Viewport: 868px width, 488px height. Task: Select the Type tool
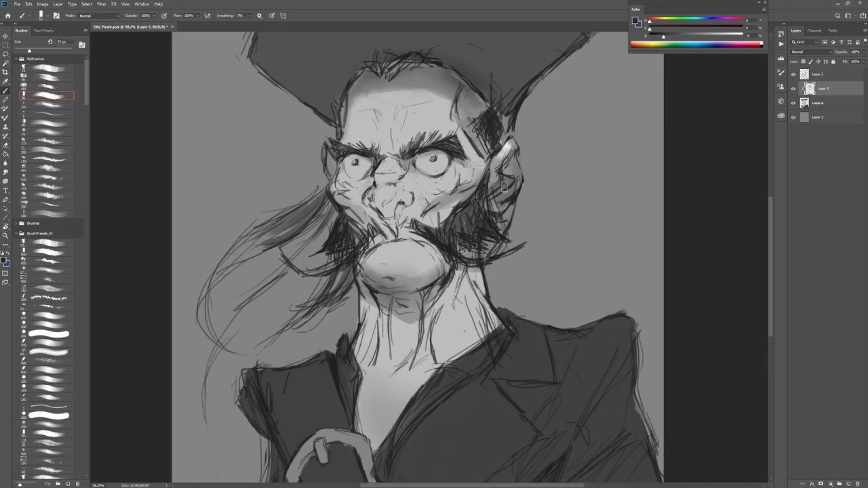pos(5,190)
